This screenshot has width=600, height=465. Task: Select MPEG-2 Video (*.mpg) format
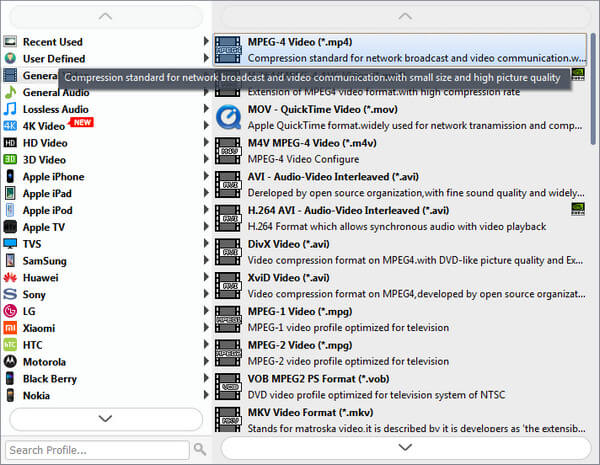click(400, 353)
